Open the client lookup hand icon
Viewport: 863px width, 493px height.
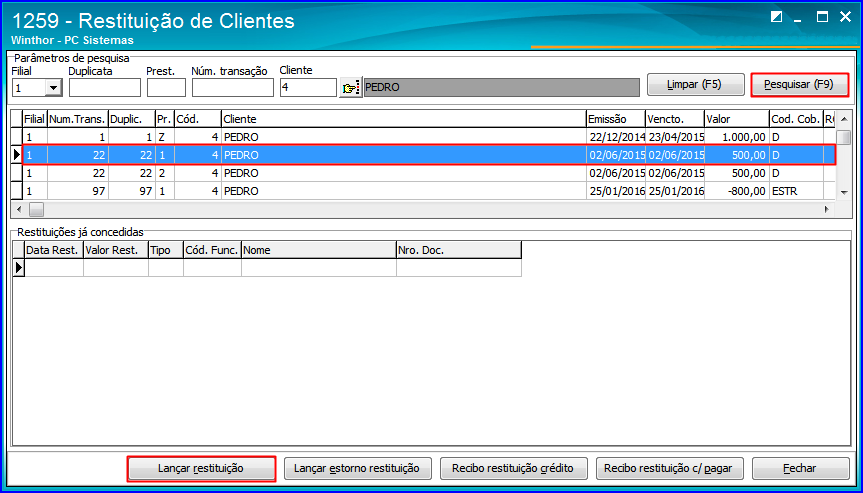[350, 87]
